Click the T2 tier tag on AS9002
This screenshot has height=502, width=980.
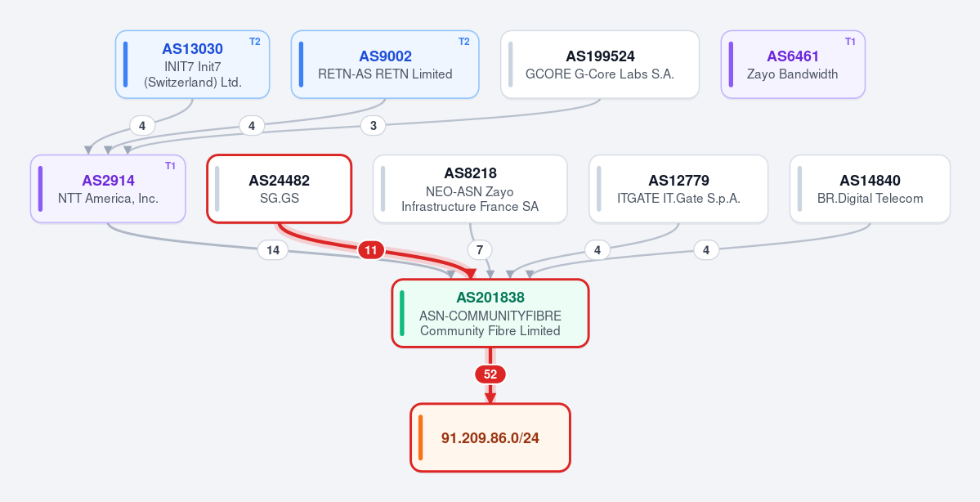tap(463, 41)
